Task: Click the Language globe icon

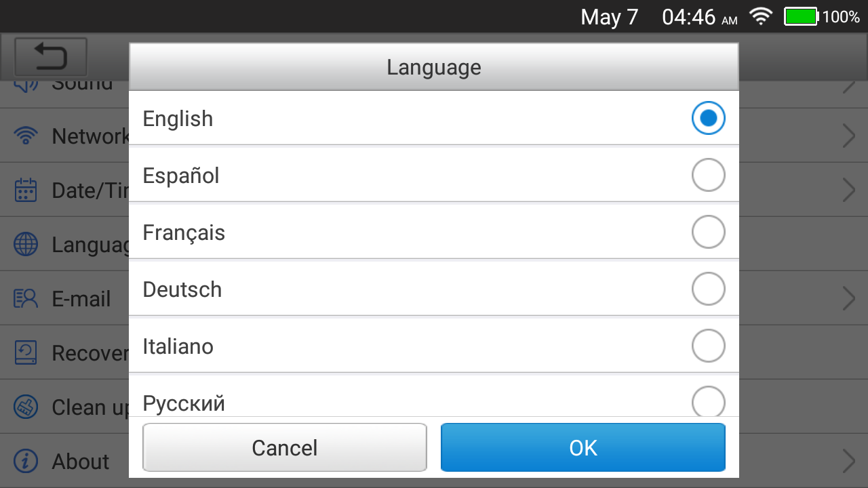Action: tap(26, 244)
